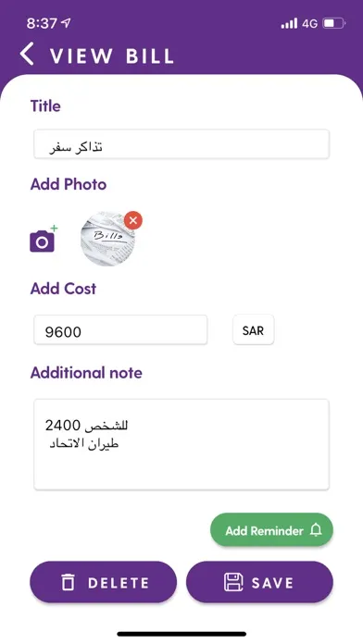Tap the floppy disk save icon

(x=233, y=582)
